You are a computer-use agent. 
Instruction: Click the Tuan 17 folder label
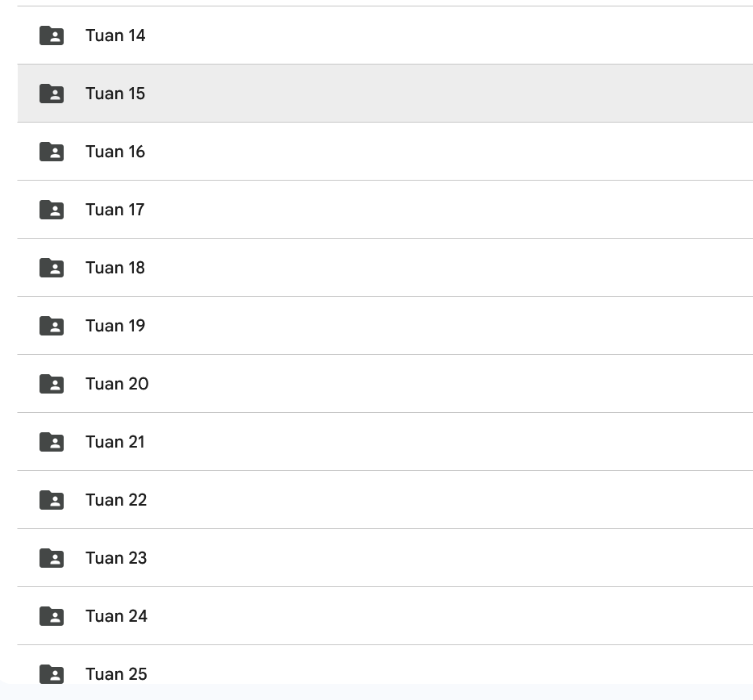click(114, 210)
